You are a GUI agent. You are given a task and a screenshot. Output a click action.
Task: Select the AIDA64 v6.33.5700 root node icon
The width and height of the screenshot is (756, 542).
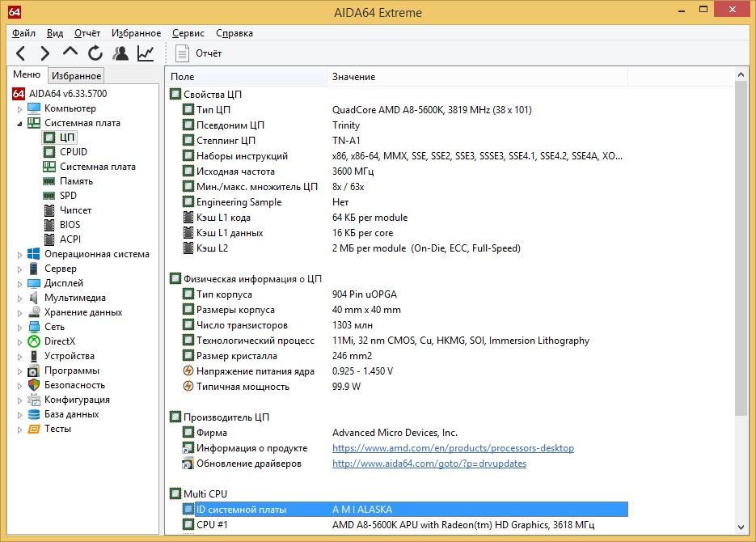point(19,94)
